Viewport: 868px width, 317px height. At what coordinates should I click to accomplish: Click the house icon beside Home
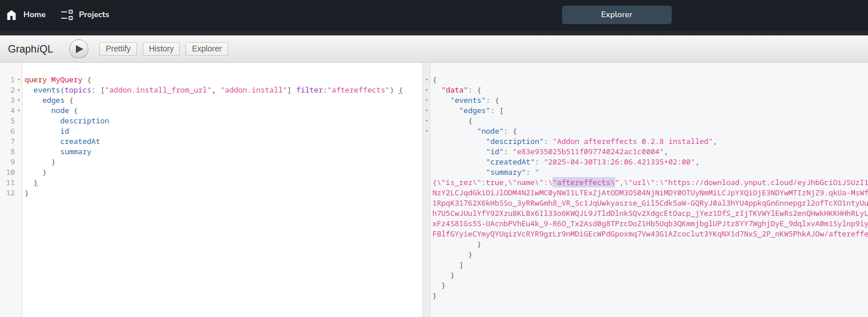coord(11,15)
